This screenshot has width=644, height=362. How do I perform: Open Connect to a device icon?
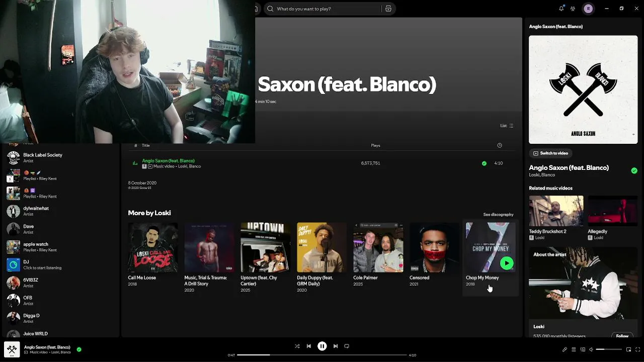583,349
